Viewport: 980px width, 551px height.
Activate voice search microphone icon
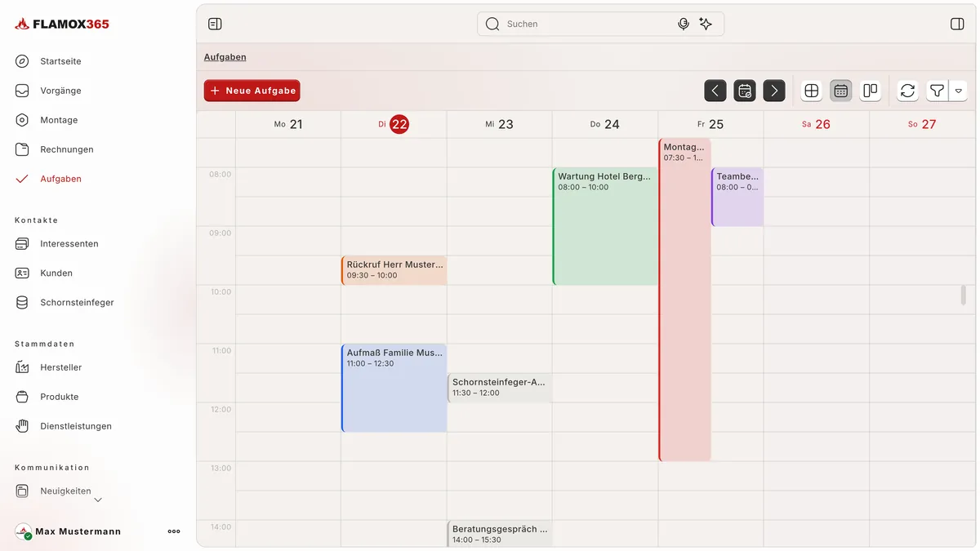[684, 24]
